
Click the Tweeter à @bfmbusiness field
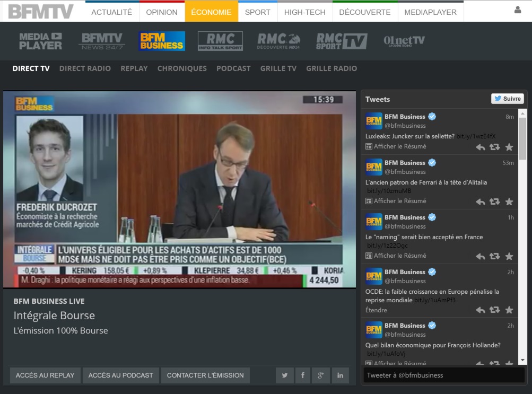click(444, 375)
